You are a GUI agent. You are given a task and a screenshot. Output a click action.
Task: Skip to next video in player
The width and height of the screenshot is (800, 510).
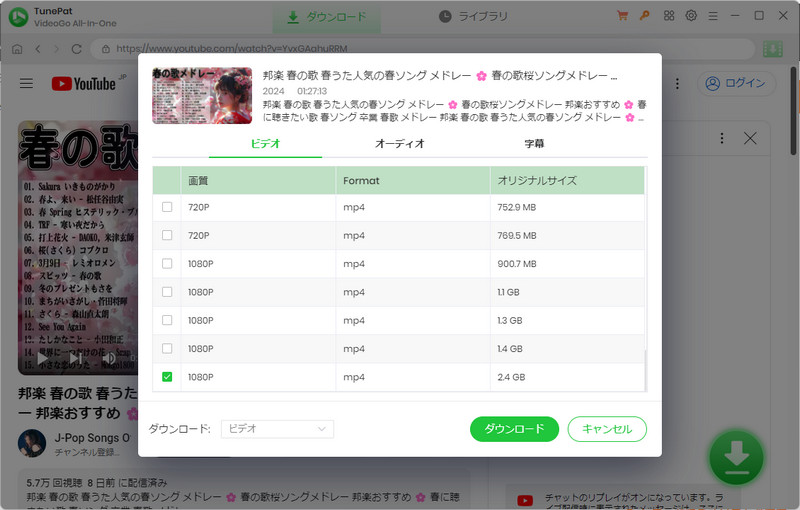coord(76,359)
